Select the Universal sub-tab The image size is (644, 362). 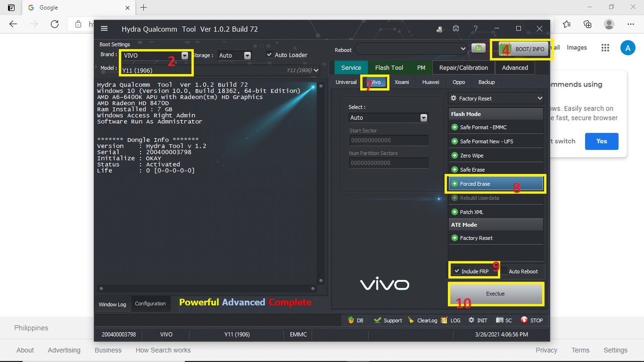tap(346, 82)
